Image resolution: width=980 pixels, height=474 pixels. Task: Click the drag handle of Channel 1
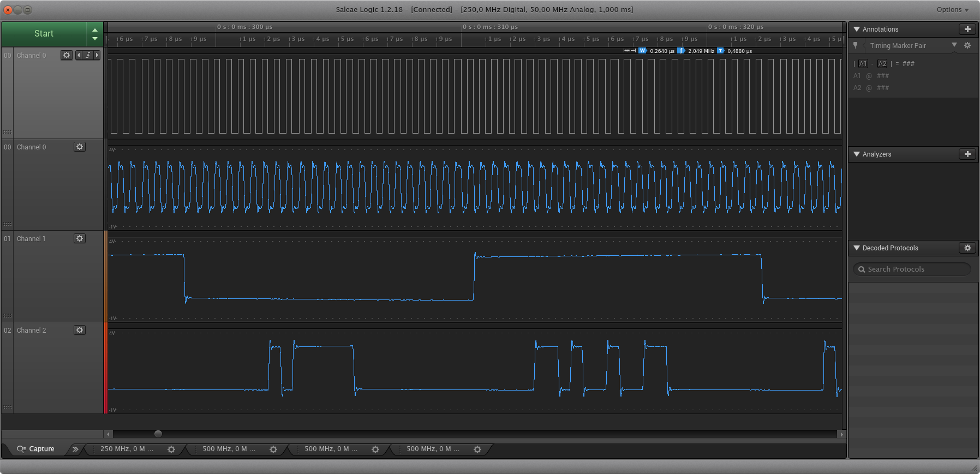7,315
